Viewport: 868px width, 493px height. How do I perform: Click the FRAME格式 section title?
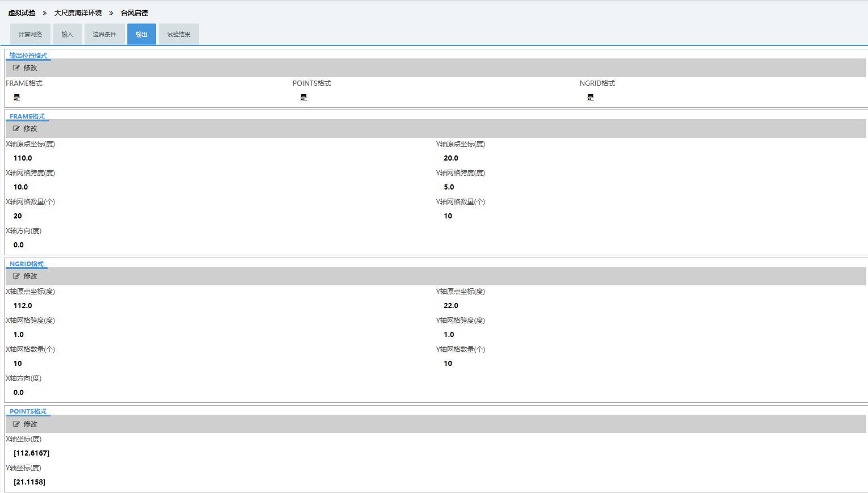tap(27, 116)
